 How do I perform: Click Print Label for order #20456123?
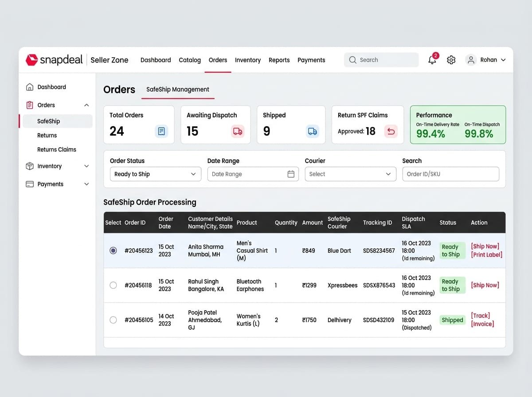point(486,255)
